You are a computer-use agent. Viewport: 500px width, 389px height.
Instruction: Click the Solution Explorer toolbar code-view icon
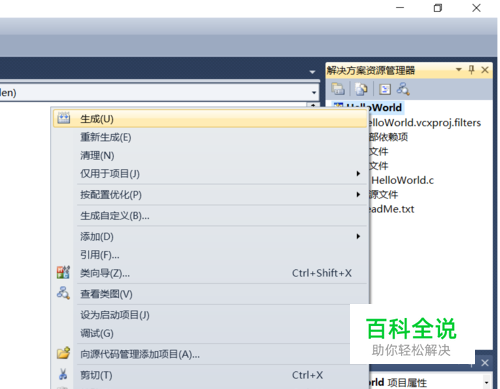coord(385,89)
